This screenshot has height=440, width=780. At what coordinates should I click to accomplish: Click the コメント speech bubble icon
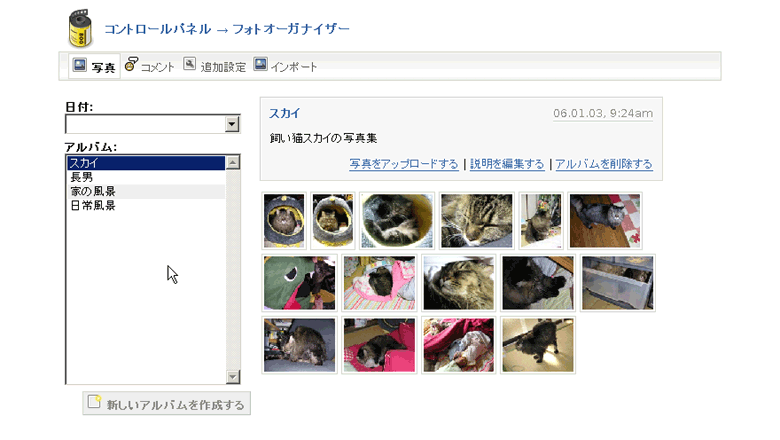[x=131, y=64]
